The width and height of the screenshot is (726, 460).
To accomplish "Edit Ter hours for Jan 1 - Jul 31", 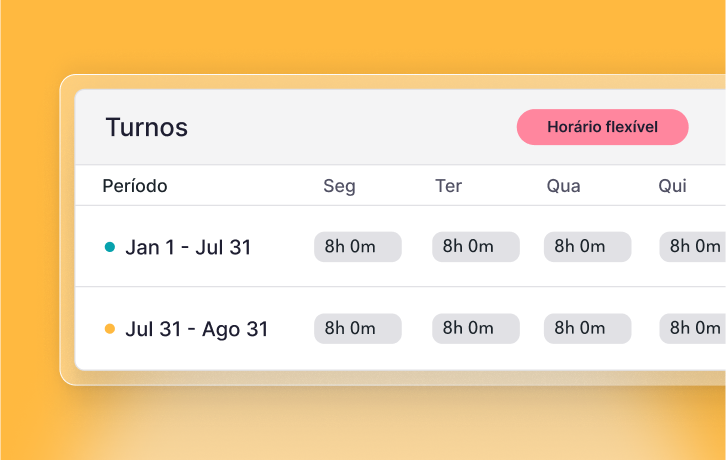I will point(475,247).
